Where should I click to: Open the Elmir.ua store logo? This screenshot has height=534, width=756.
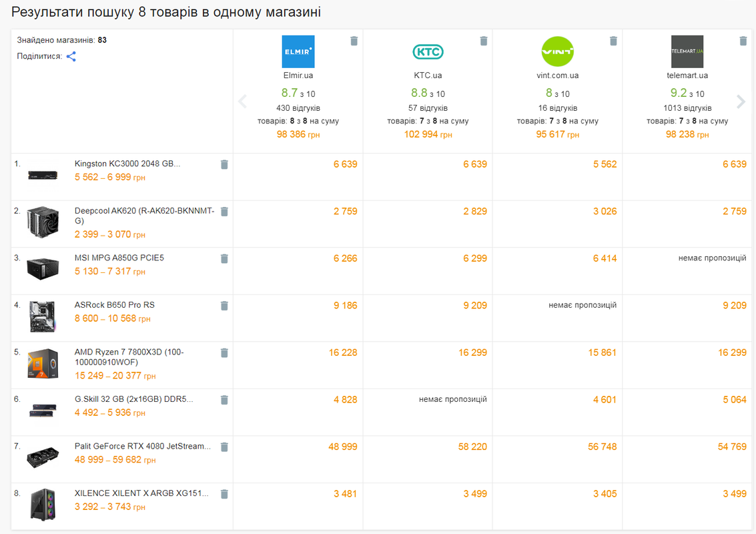(x=298, y=51)
